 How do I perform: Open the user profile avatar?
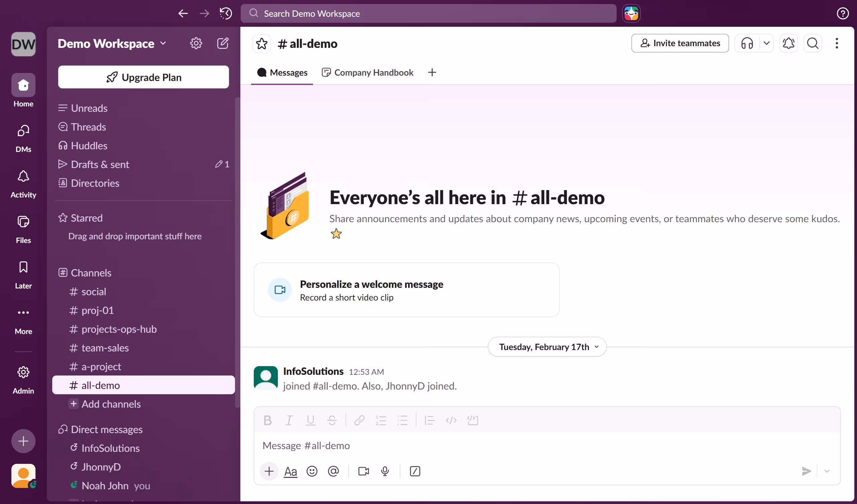[x=23, y=476]
